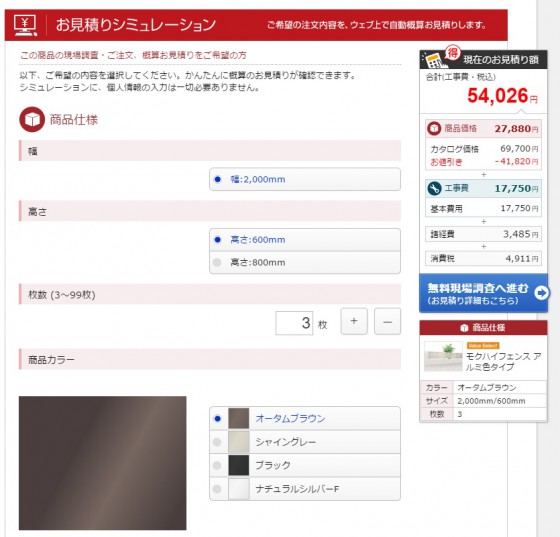Click the モクハイフェンス product thumbnail
Viewport: 560px width, 537px height.
pos(443,356)
